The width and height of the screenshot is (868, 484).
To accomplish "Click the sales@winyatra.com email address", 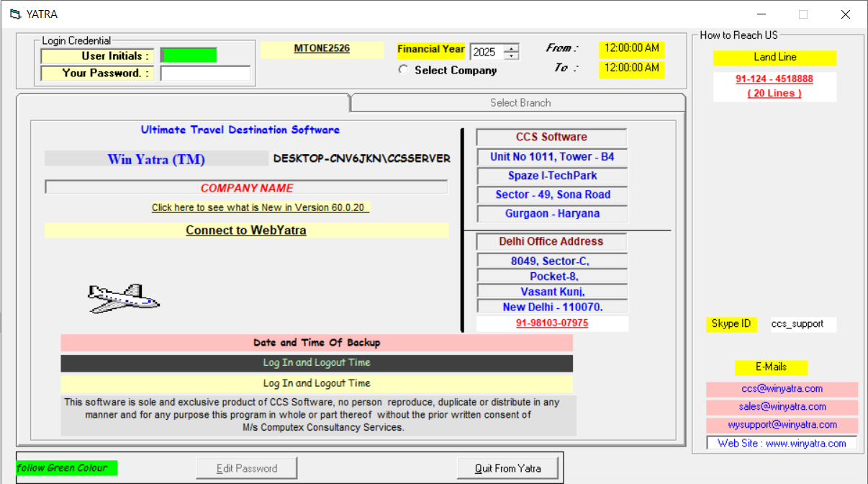I will point(782,407).
